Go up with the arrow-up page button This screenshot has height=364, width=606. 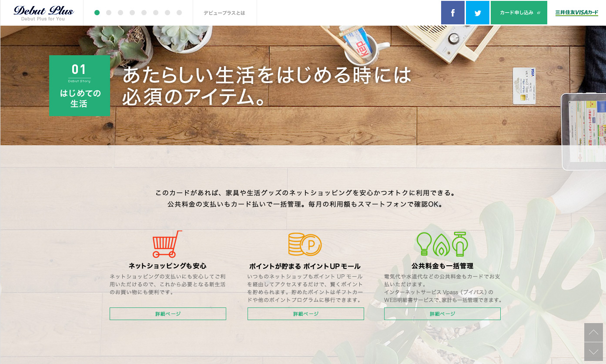pyautogui.click(x=593, y=332)
